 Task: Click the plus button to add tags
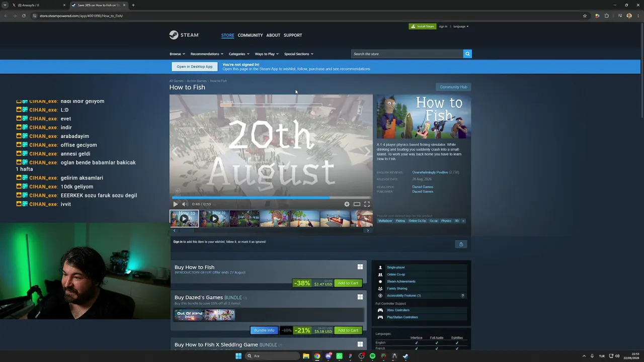click(463, 221)
